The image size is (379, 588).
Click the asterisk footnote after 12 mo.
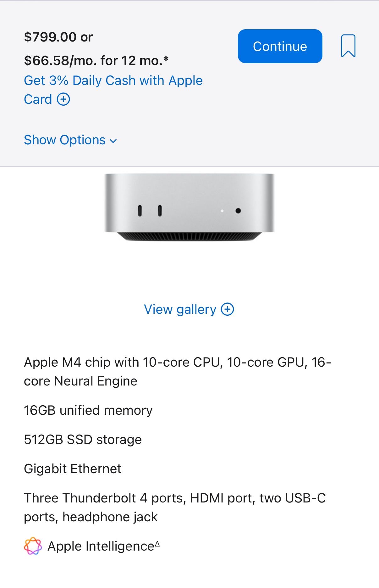(x=166, y=59)
